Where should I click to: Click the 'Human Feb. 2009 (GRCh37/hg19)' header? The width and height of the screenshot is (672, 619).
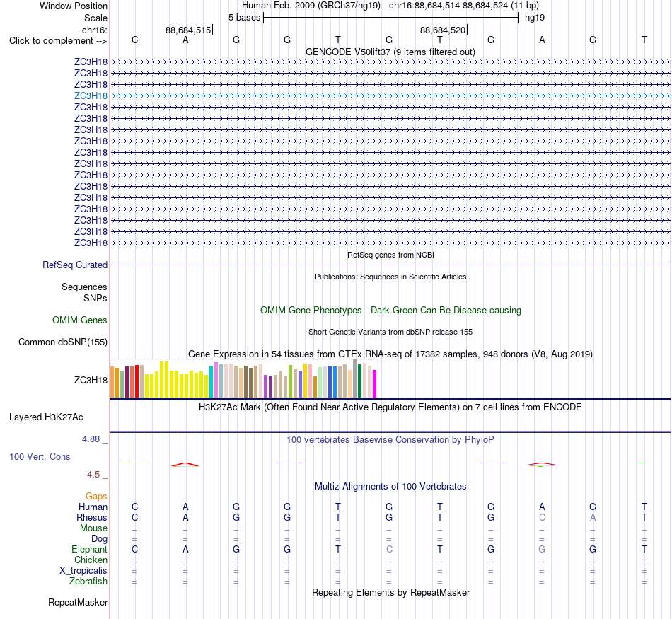click(311, 6)
